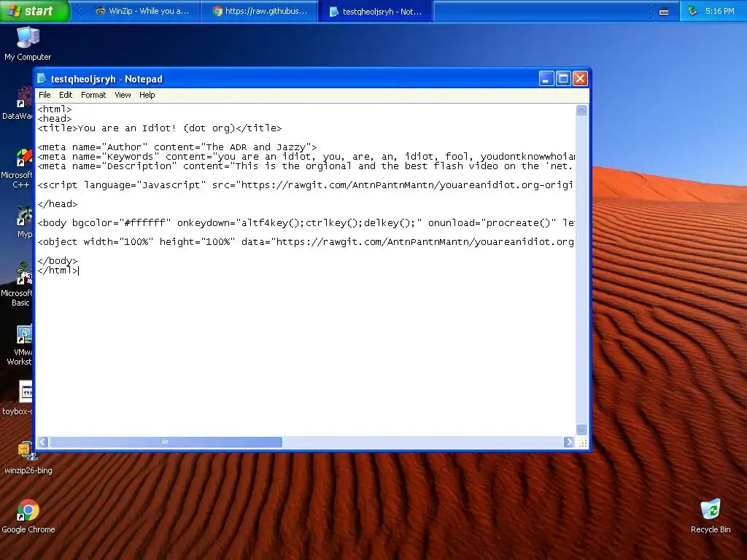Open the Help menu in Notepad
The width and height of the screenshot is (747, 560).
(147, 95)
